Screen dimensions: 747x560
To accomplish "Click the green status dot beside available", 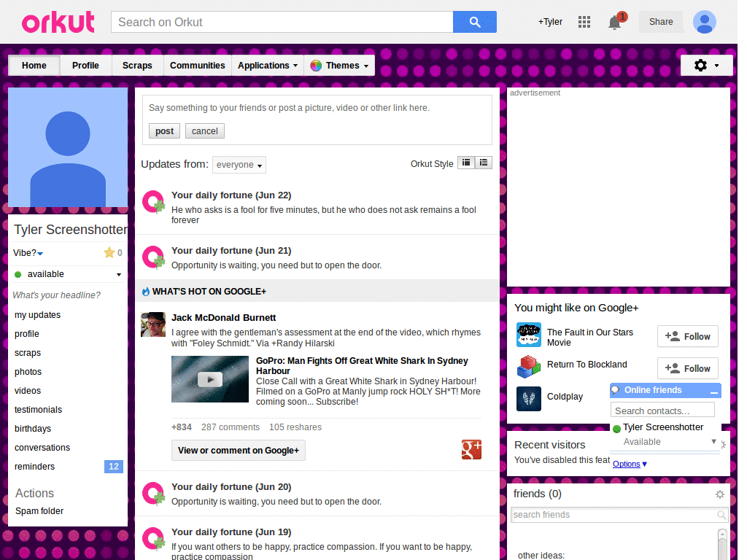I will tap(18, 274).
